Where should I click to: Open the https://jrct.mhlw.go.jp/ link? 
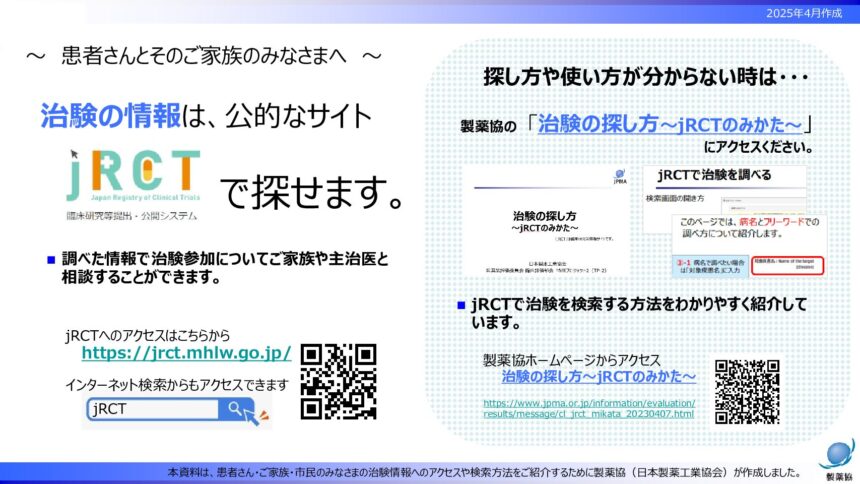pos(186,353)
